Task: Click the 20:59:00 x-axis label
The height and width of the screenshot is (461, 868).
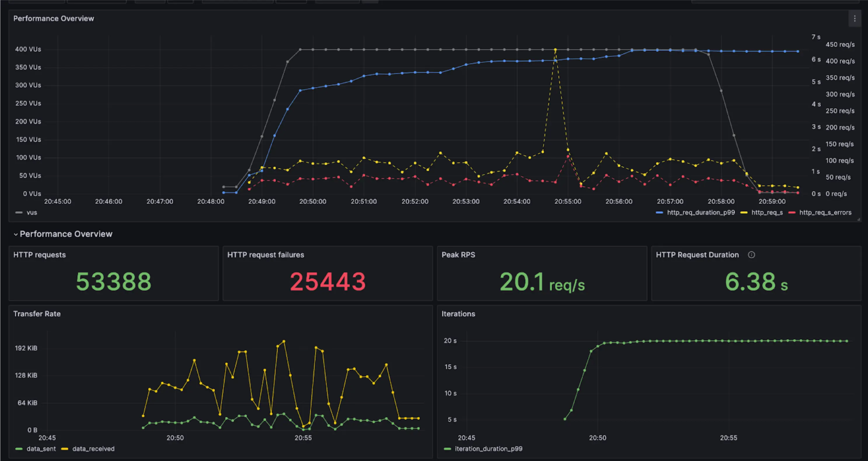Action: point(772,202)
